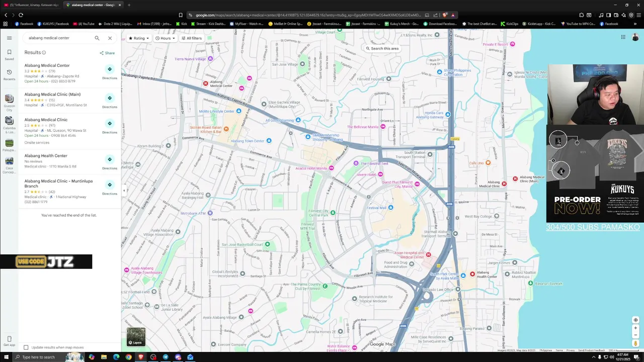Click the Search this area button

click(x=382, y=48)
